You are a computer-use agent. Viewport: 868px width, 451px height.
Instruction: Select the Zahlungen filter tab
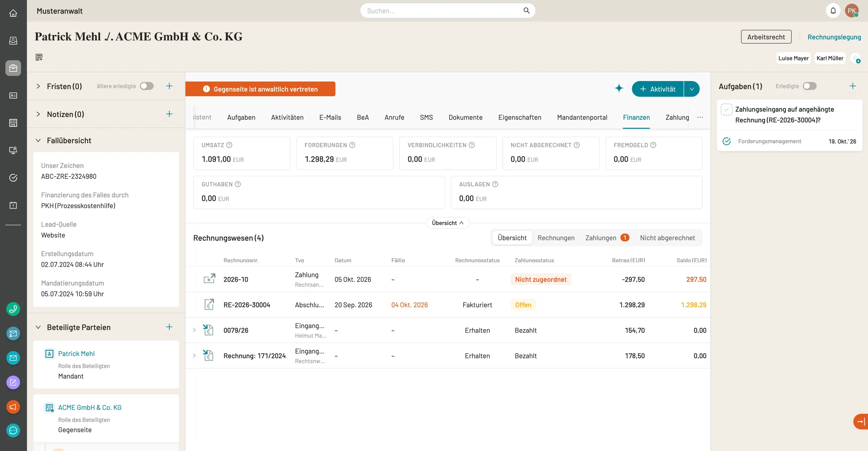click(x=607, y=238)
